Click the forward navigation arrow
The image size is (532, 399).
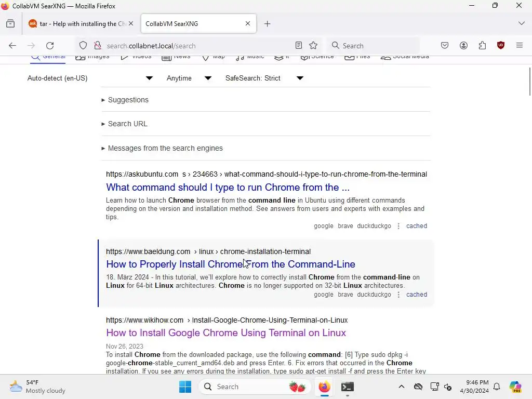31,46
